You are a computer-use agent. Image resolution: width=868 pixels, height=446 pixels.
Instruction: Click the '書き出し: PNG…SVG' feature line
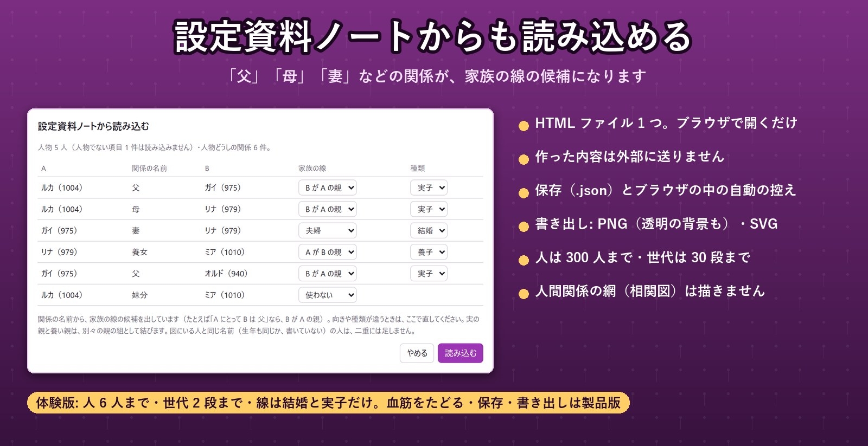click(x=656, y=224)
